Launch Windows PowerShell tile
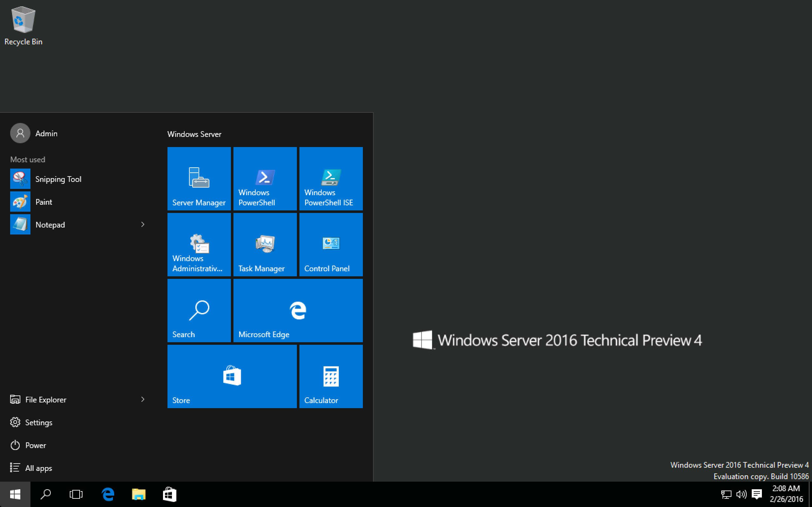Screen dimensions: 812x507 click(x=265, y=178)
